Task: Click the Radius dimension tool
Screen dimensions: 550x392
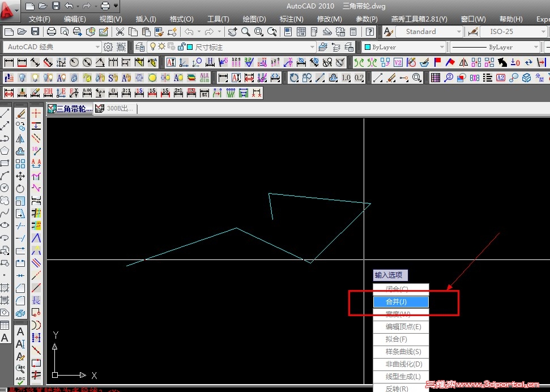Action: [74, 62]
